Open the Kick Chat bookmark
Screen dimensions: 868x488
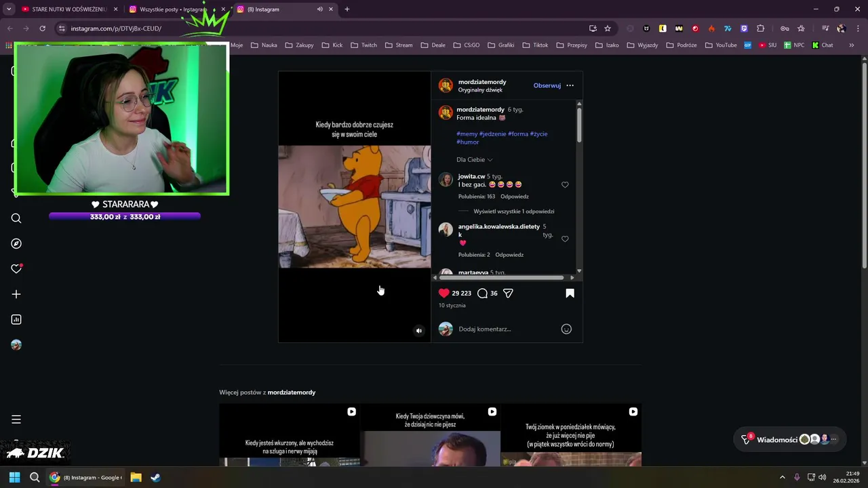click(823, 45)
